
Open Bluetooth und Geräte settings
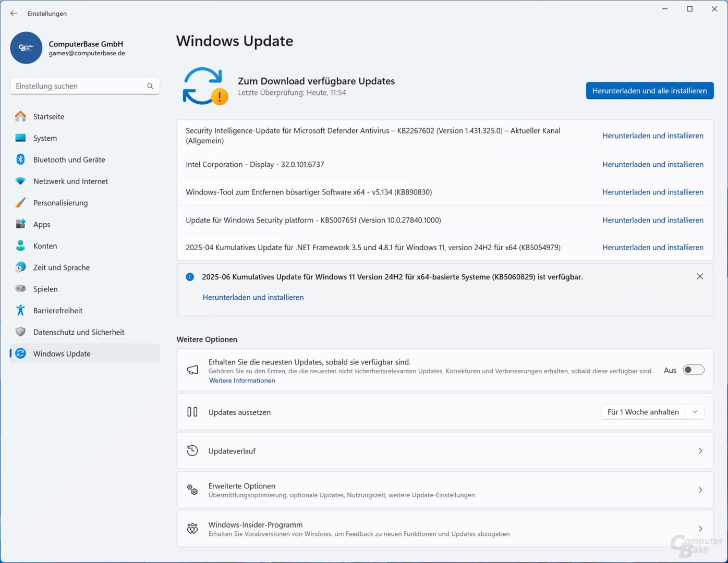tap(85, 160)
